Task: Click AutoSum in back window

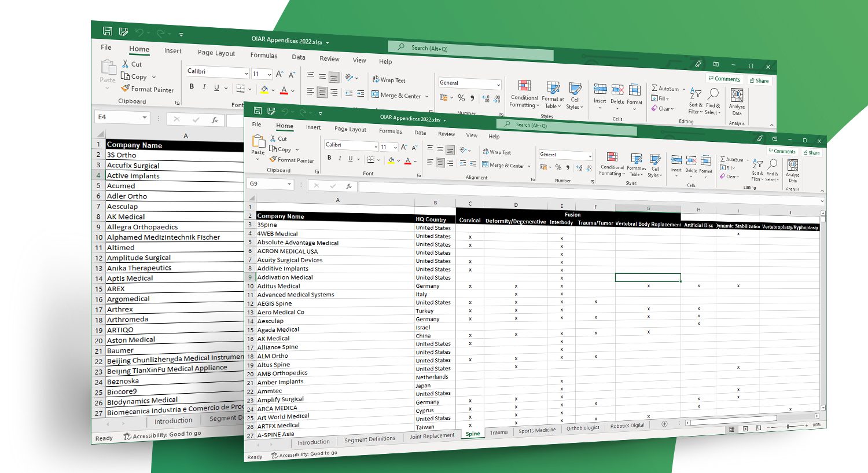Action: 665,89
